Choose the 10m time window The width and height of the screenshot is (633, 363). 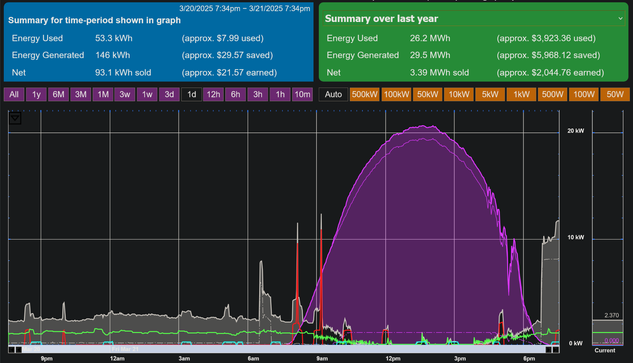coord(302,94)
